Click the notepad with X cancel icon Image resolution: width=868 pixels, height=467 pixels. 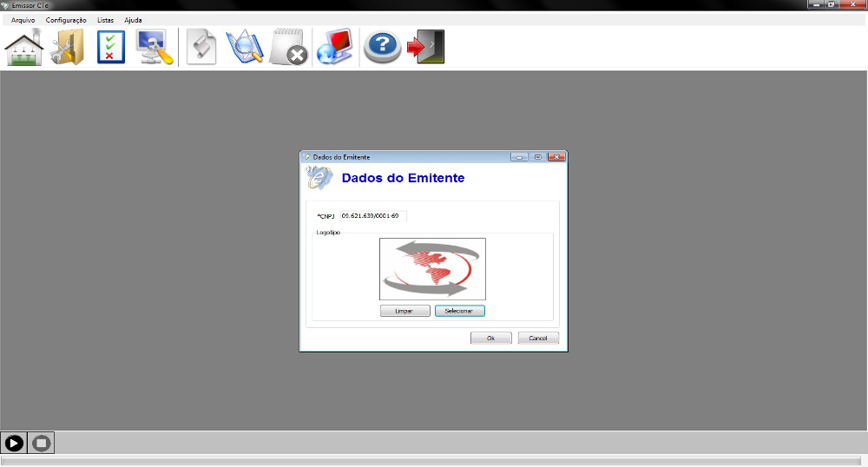pos(288,48)
